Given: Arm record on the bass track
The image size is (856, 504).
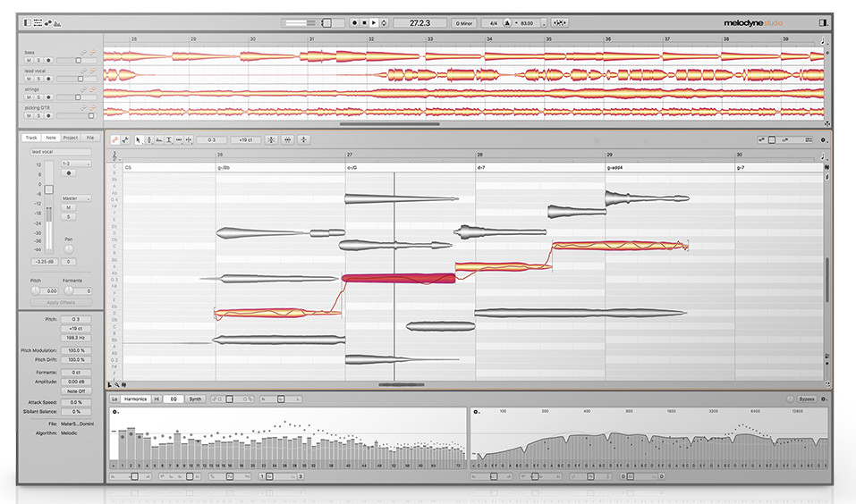Looking at the screenshot, I should (x=48, y=60).
